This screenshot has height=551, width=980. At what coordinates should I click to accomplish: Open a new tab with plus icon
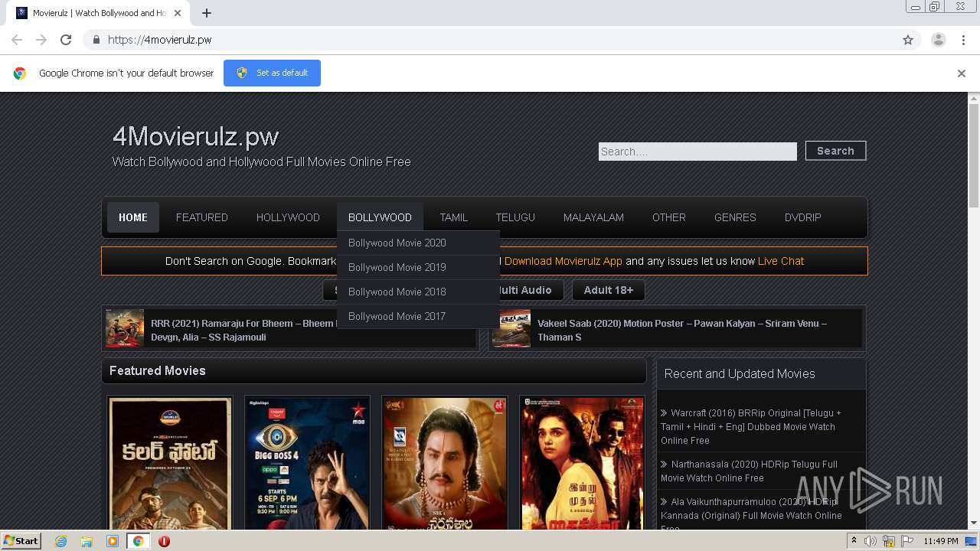click(207, 13)
